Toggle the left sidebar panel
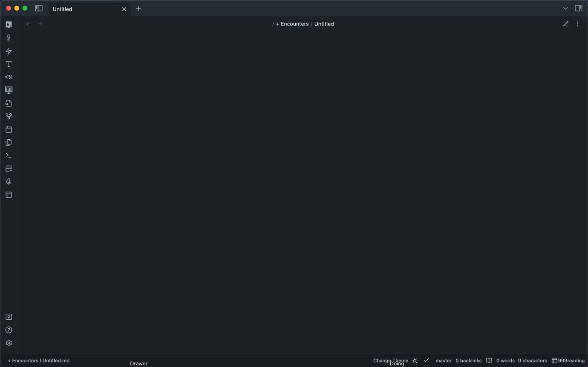The image size is (588, 367). point(39,9)
